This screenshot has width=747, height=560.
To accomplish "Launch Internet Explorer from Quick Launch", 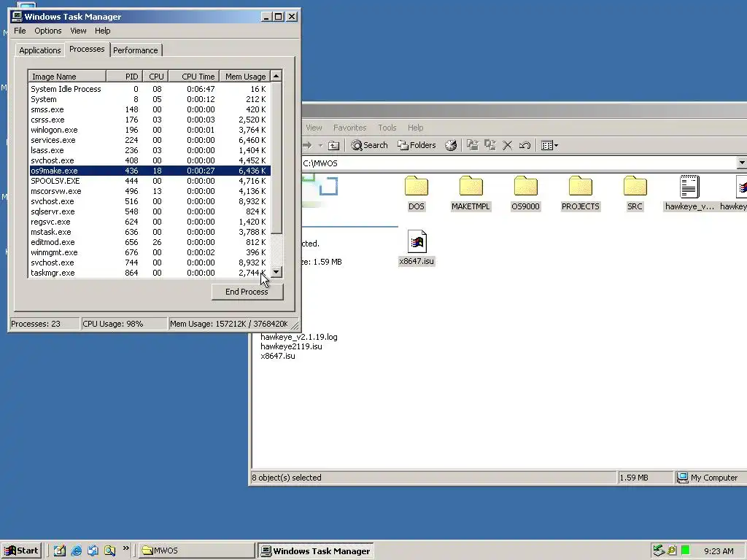I will pyautogui.click(x=76, y=551).
